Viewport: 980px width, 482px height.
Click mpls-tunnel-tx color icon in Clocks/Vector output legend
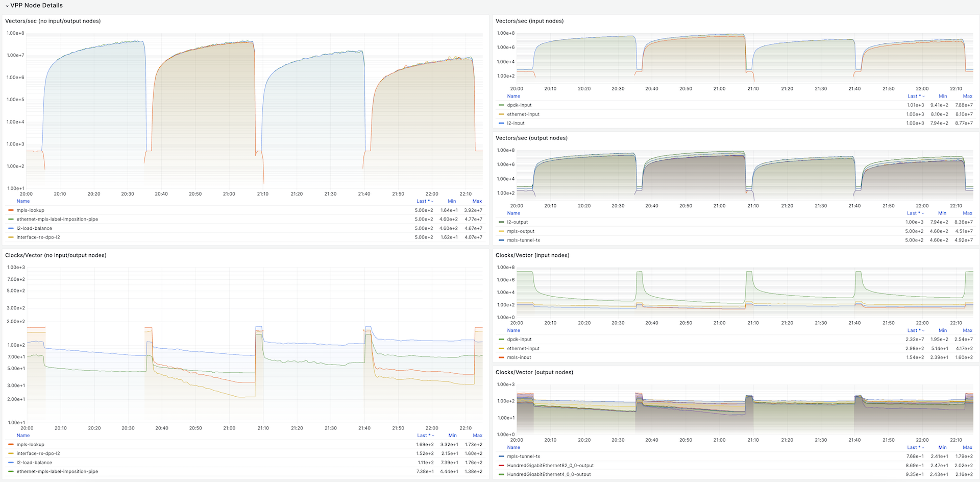pyautogui.click(x=501, y=456)
